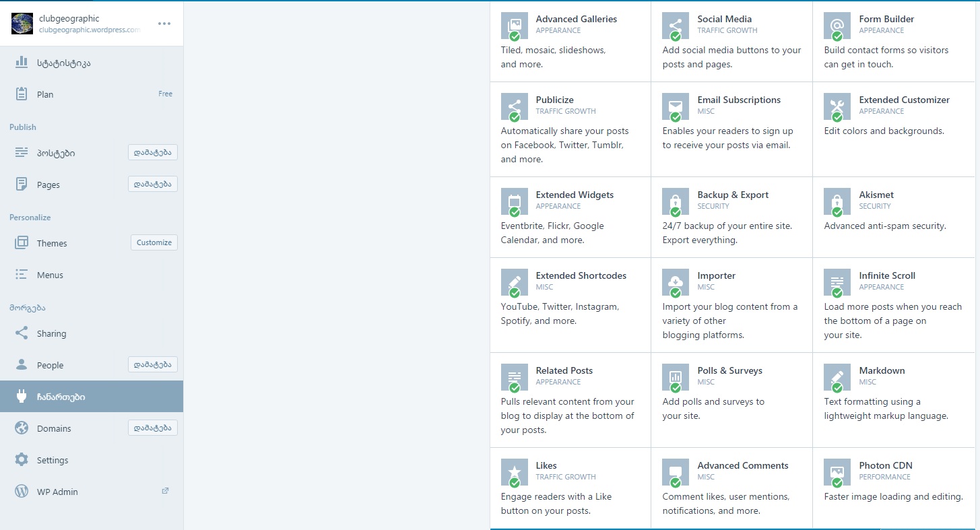This screenshot has height=530, width=980.
Task: Click the Social Media title
Action: point(725,19)
